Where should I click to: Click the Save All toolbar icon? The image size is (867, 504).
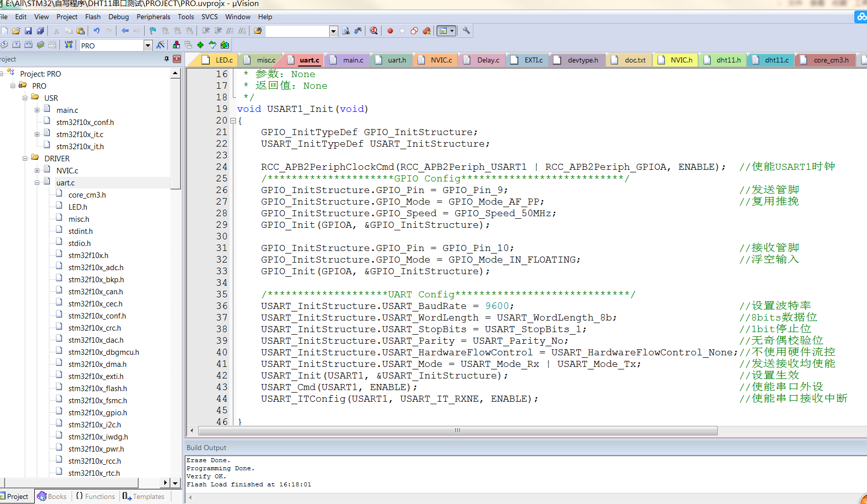point(40,31)
